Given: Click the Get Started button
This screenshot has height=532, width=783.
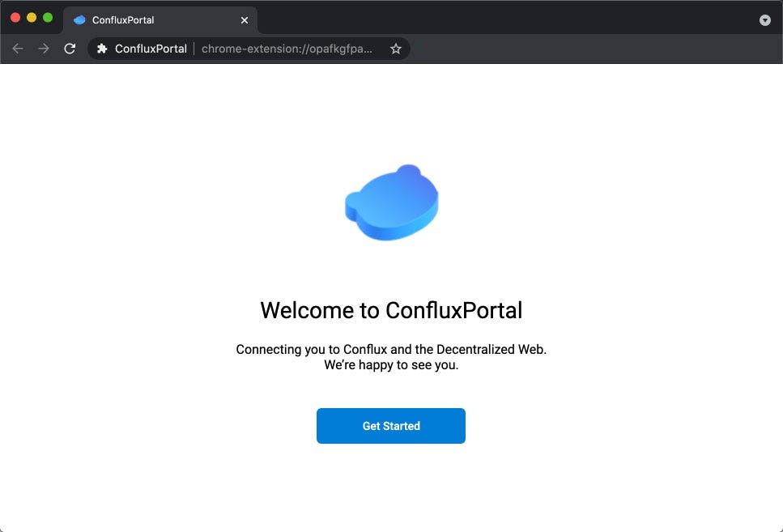Looking at the screenshot, I should (x=390, y=426).
